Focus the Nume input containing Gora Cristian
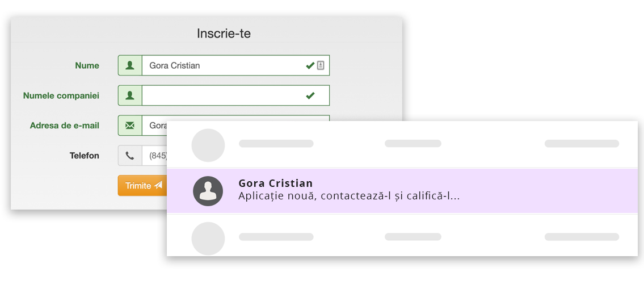This screenshot has height=284, width=644. click(235, 65)
